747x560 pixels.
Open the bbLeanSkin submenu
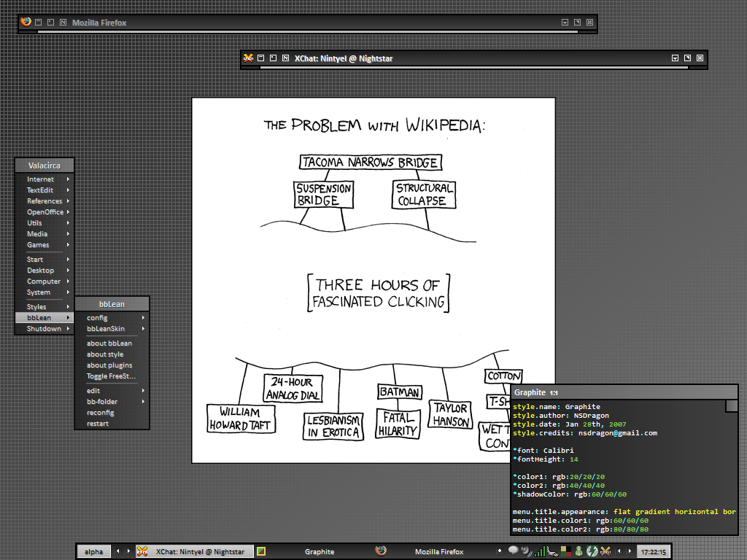(x=112, y=329)
